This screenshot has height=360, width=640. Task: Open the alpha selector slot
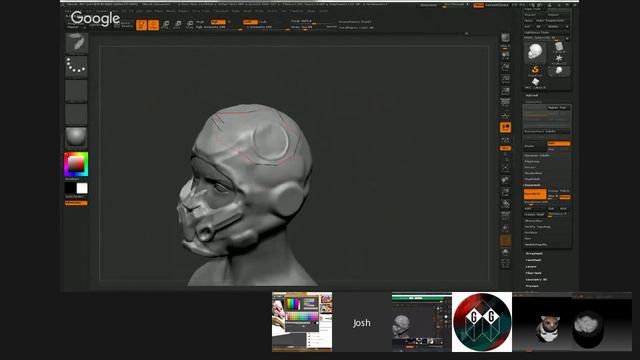pos(76,91)
